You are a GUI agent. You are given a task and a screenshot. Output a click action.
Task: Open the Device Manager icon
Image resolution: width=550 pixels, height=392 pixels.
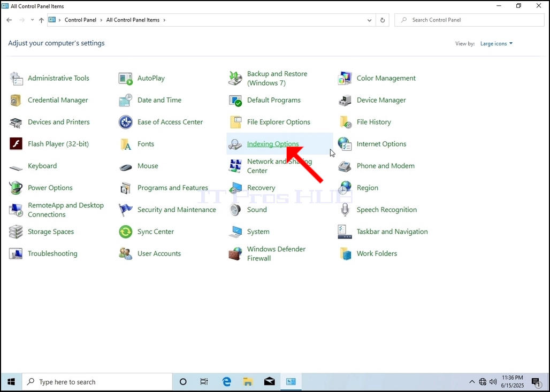(x=345, y=101)
